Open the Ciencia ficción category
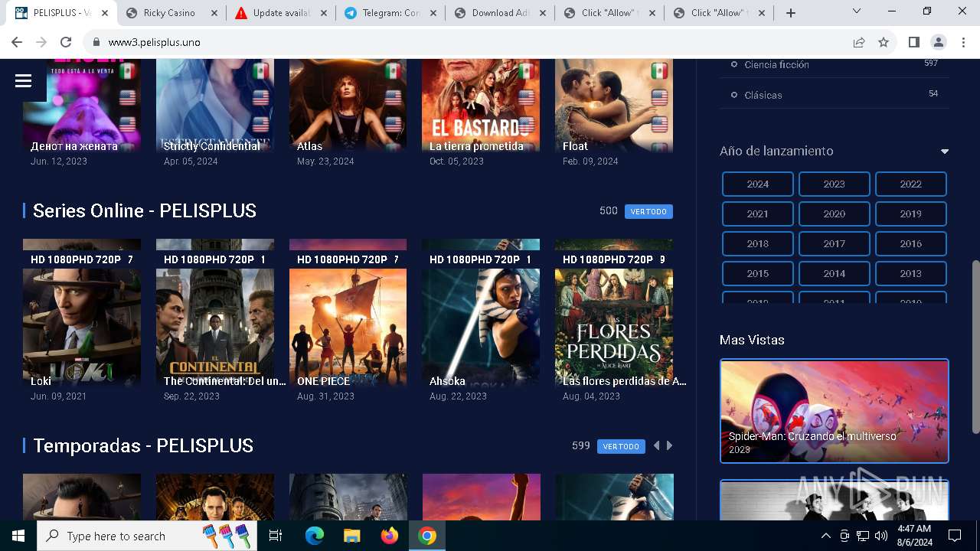 click(776, 64)
